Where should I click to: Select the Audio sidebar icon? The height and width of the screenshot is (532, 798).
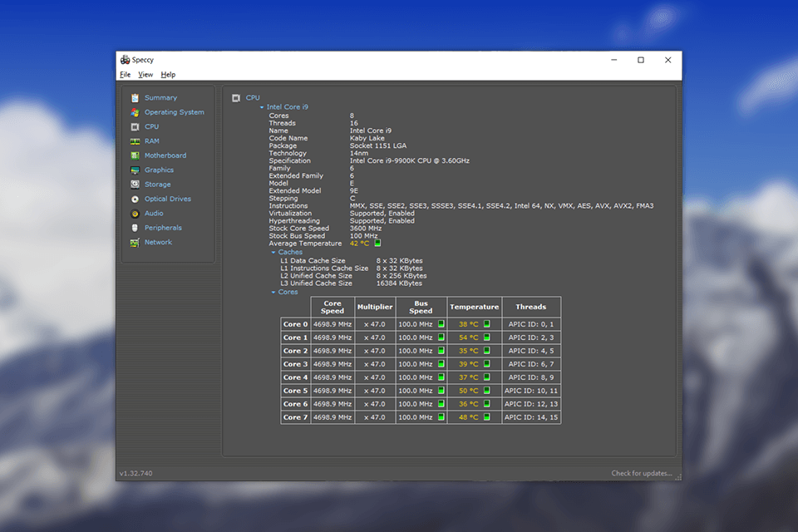pyautogui.click(x=135, y=213)
